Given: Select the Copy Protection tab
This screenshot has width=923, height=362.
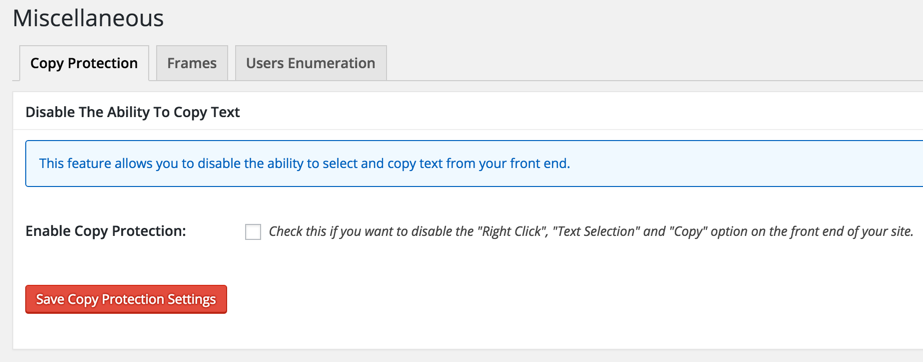Looking at the screenshot, I should [x=84, y=63].
